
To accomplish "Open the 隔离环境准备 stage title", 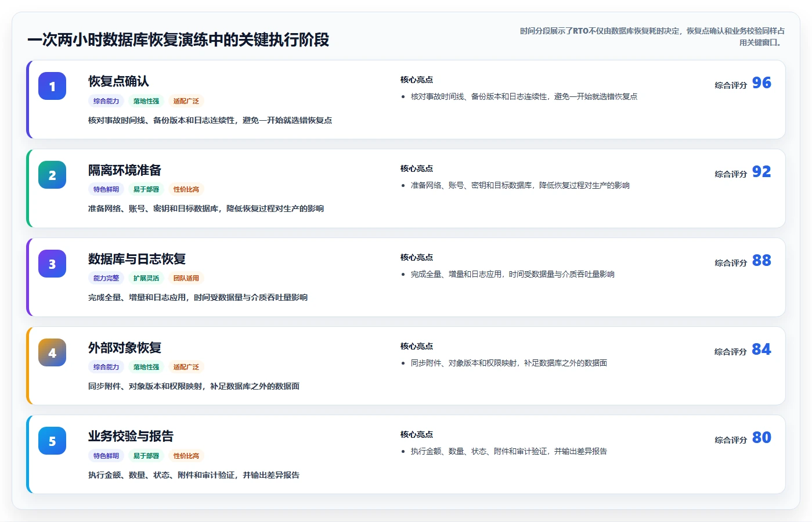I will click(125, 170).
